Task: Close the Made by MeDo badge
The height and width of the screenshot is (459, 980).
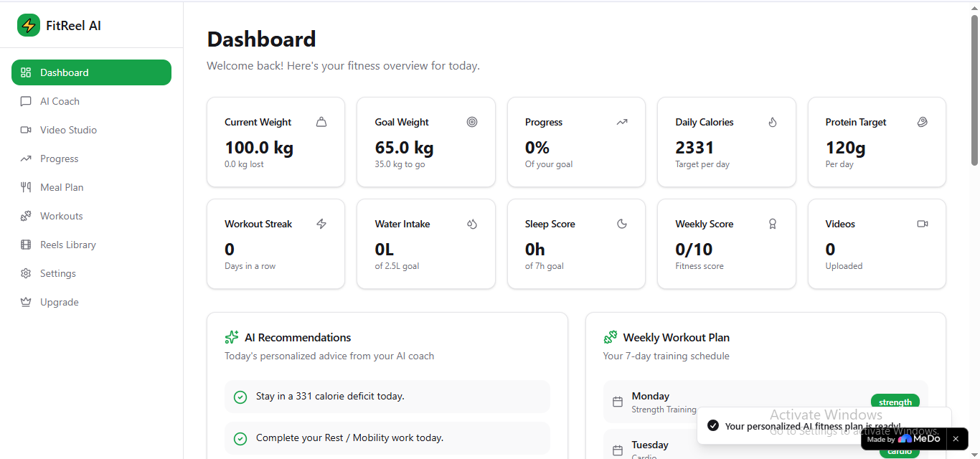Action: tap(956, 439)
